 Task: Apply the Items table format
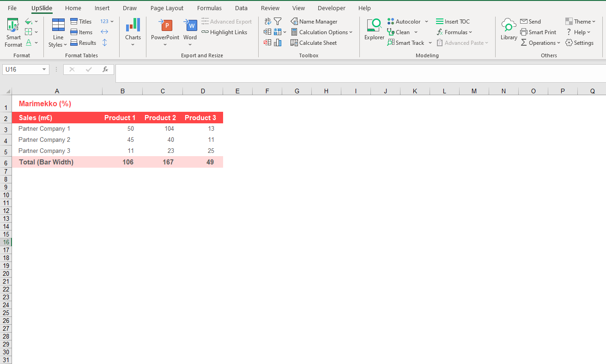[81, 32]
